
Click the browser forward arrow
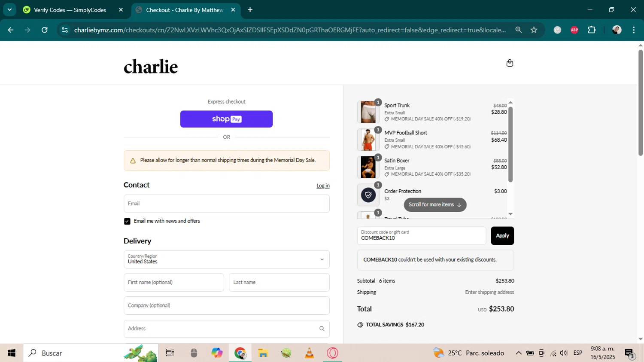pos(27,30)
